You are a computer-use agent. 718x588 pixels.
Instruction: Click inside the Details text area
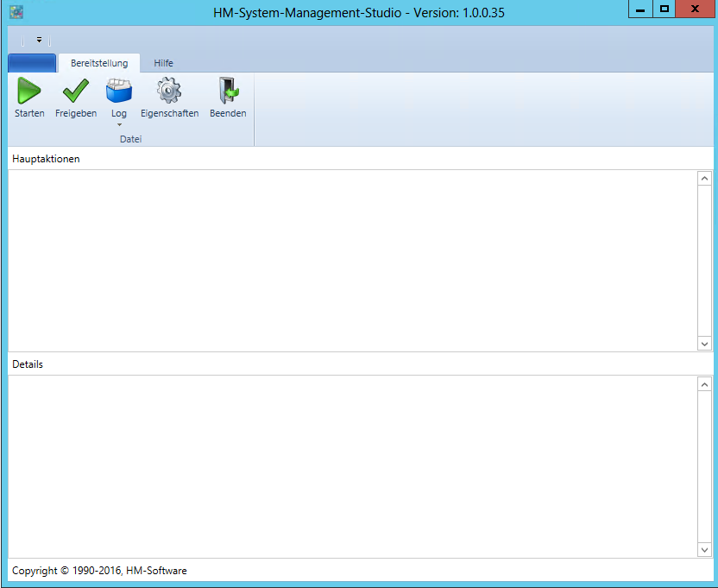(352, 465)
